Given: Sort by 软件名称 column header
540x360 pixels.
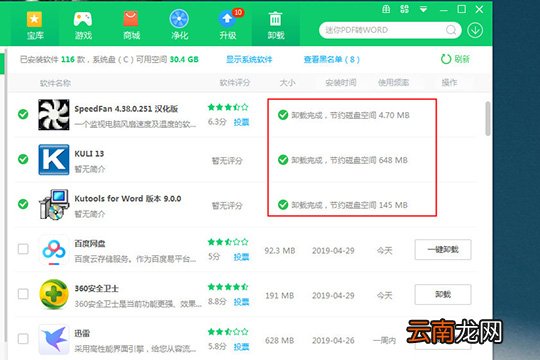Looking at the screenshot, I should 55,83.
